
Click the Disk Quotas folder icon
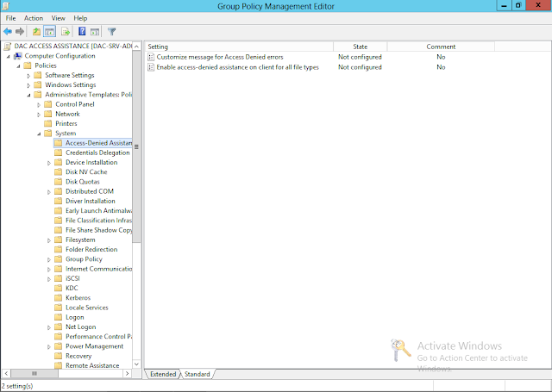tap(58, 182)
